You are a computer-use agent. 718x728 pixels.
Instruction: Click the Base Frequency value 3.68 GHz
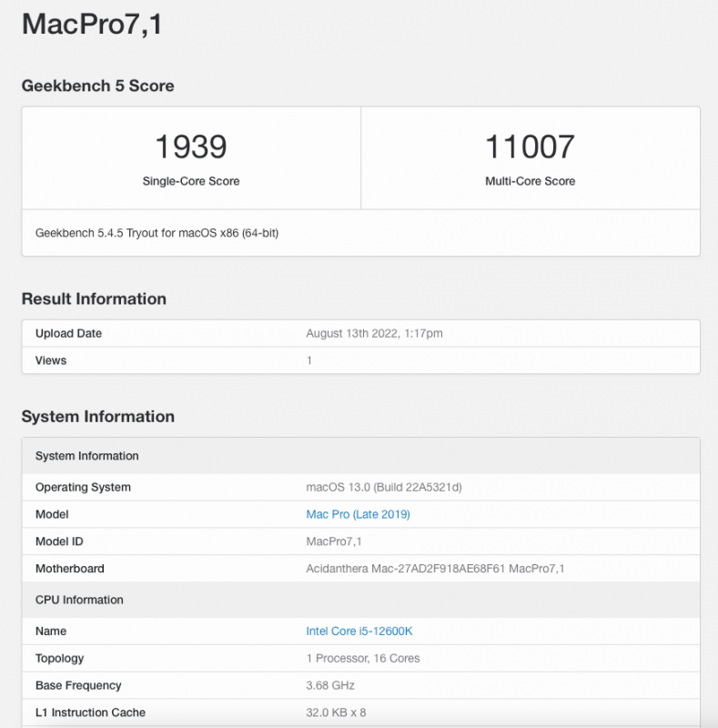[x=330, y=685]
